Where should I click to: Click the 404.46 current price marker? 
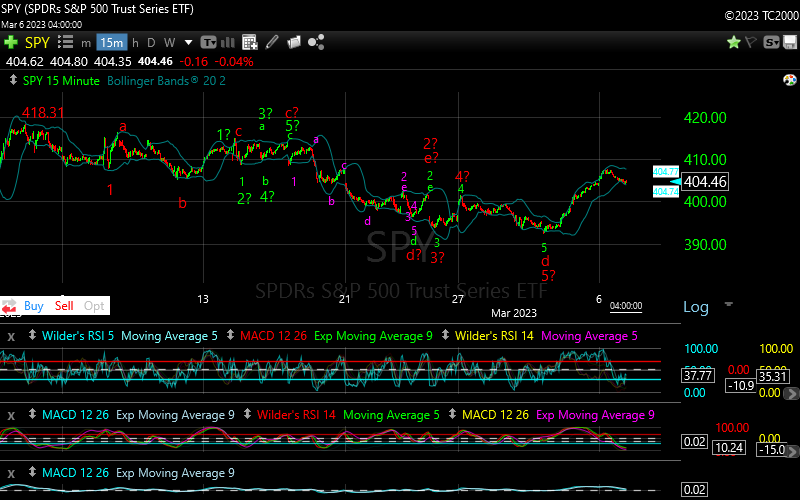[705, 182]
